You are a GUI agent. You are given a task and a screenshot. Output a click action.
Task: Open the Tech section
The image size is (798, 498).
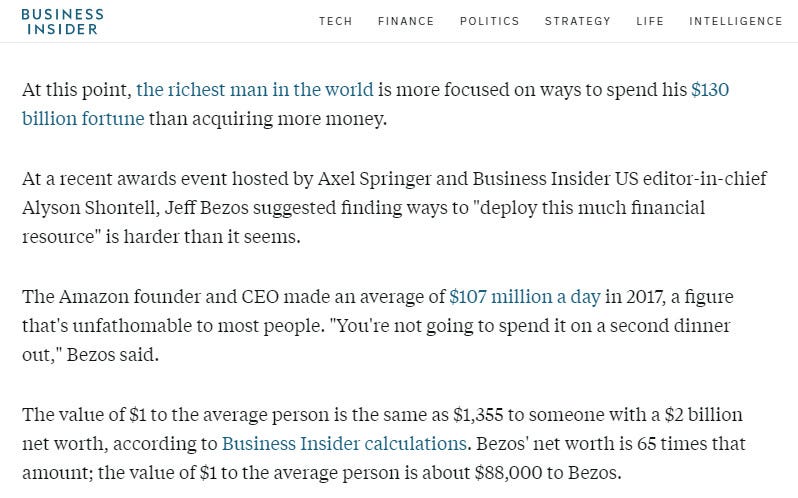pos(335,21)
